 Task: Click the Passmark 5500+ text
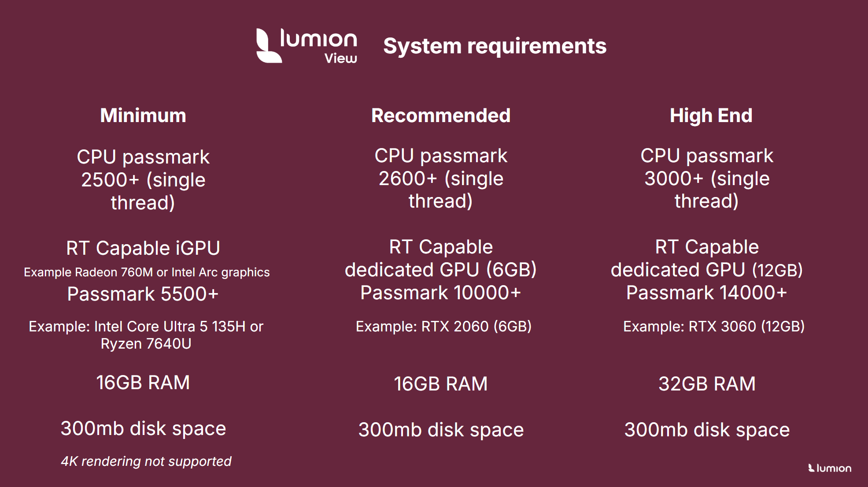pos(143,294)
